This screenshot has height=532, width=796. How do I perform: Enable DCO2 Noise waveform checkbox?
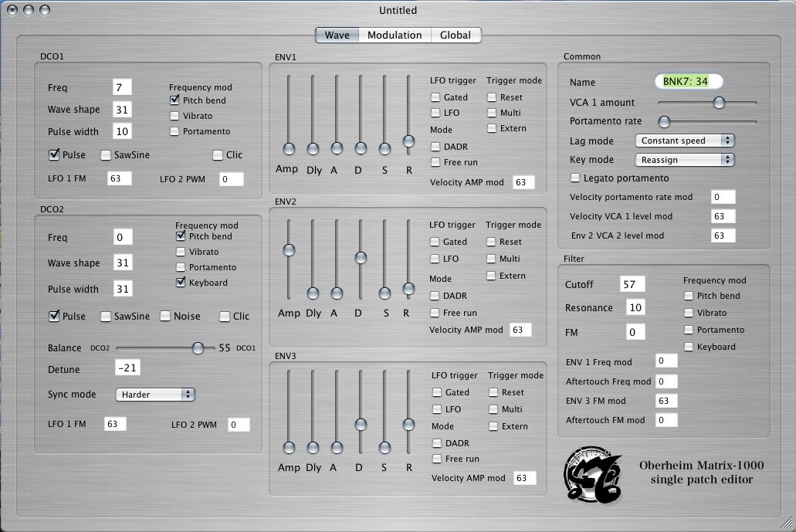click(165, 316)
